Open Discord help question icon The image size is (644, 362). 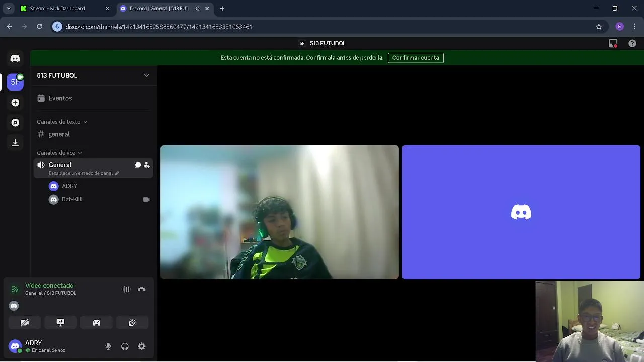pos(632,44)
